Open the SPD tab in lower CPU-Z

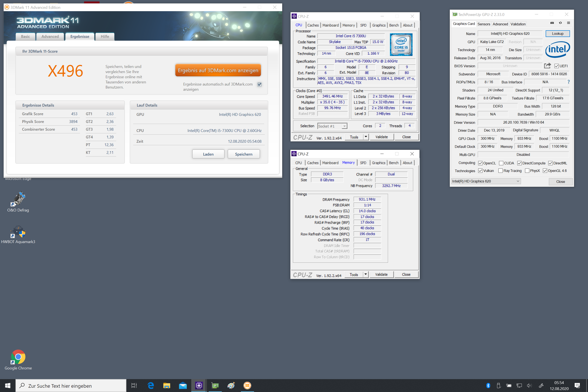[363, 163]
